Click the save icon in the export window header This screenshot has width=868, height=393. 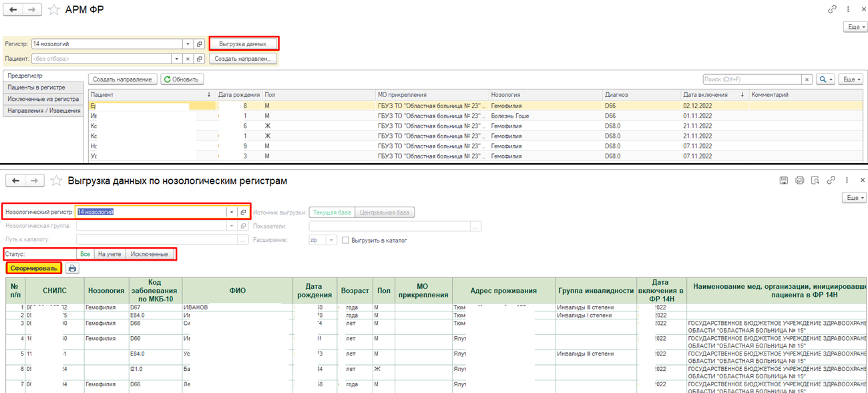(x=784, y=180)
